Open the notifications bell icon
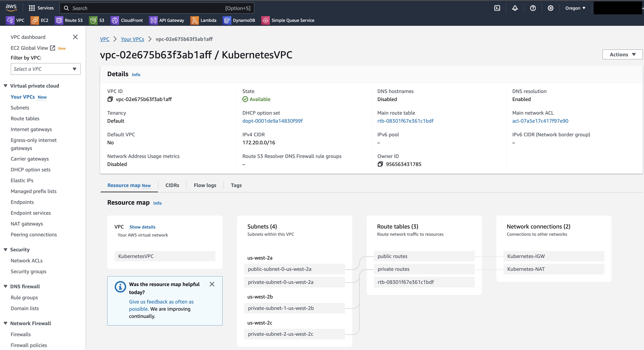The width and height of the screenshot is (644, 350). (515, 8)
